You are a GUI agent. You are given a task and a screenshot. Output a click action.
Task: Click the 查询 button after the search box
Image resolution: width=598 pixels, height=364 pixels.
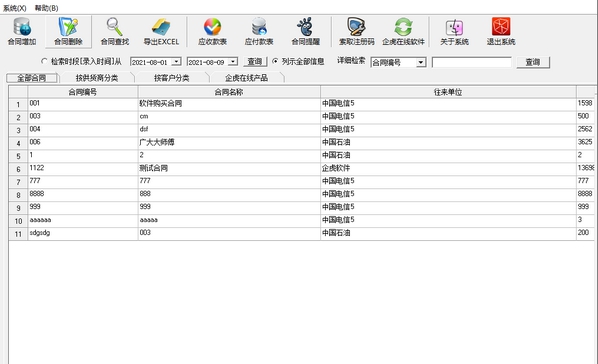533,62
